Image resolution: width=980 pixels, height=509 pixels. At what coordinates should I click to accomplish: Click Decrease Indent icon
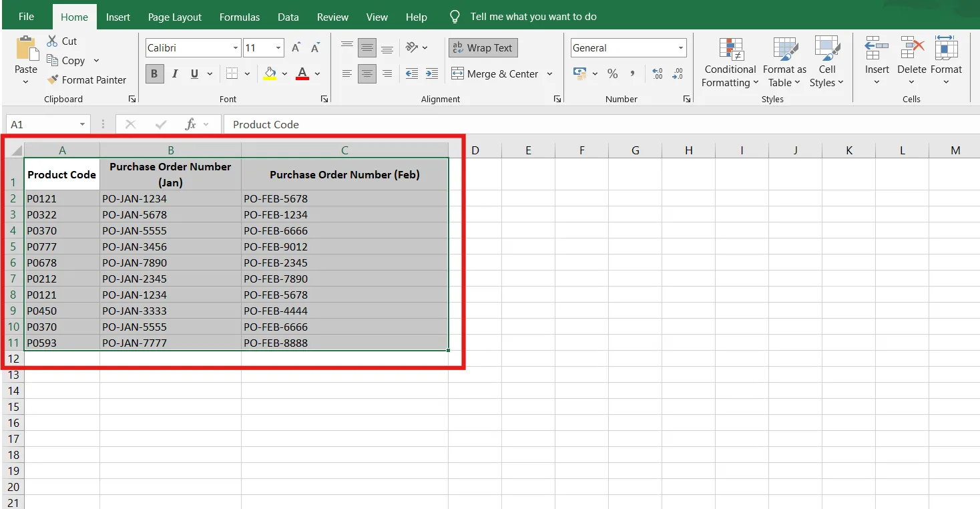(412, 73)
